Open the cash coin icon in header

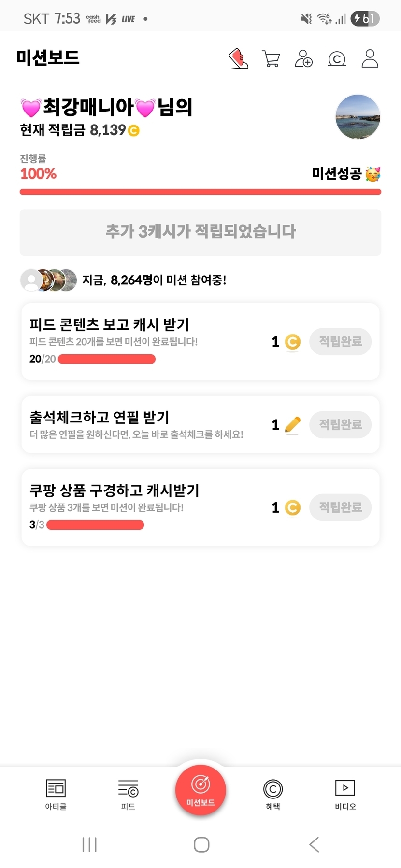click(337, 59)
